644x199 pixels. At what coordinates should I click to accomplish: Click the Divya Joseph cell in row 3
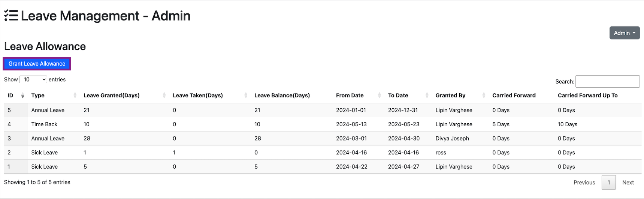(x=452, y=139)
